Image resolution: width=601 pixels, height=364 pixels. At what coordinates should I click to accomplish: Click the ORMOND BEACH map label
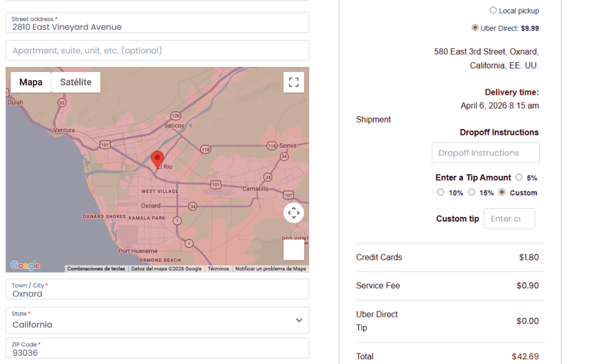pos(160,260)
